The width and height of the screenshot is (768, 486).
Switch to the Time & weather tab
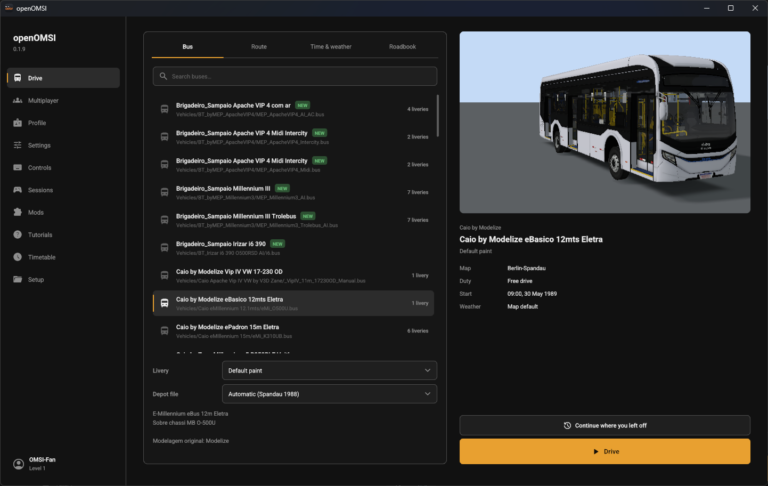click(331, 47)
